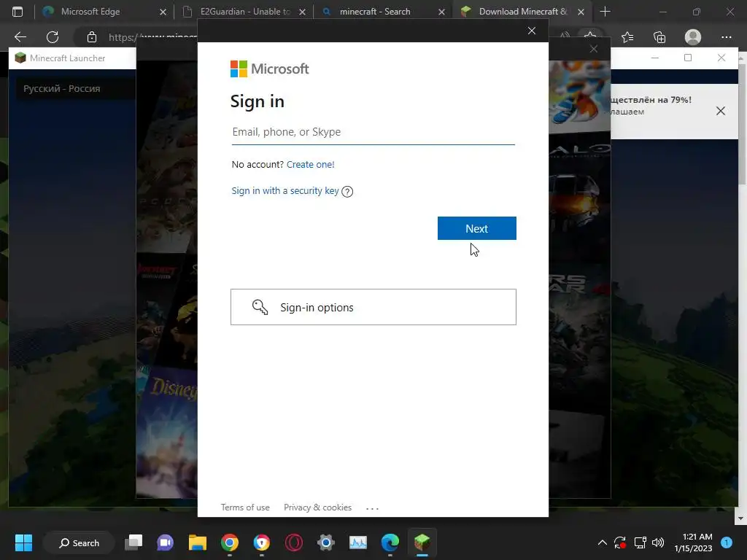The width and height of the screenshot is (747, 560).
Task: Refresh the current Edge page
Action: [53, 37]
